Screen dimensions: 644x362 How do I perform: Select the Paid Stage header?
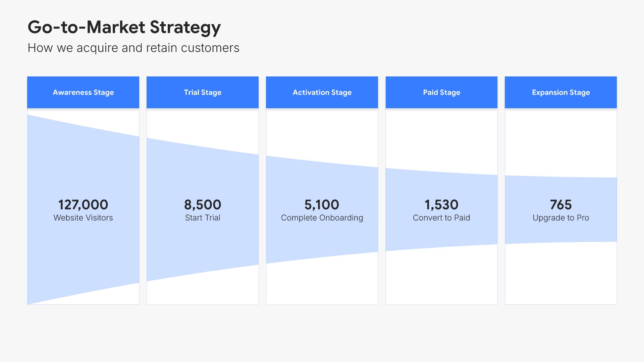coord(441,93)
